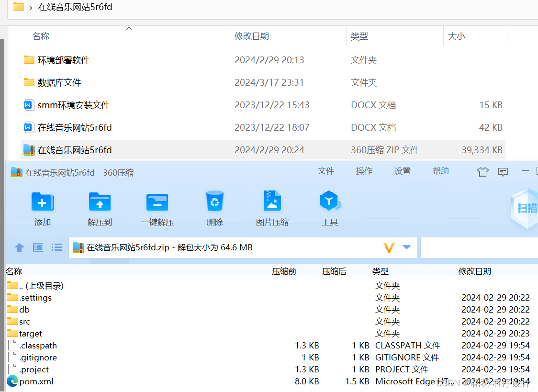The width and height of the screenshot is (538, 392).
Task: Open the 操作 menu
Action: coord(364,171)
